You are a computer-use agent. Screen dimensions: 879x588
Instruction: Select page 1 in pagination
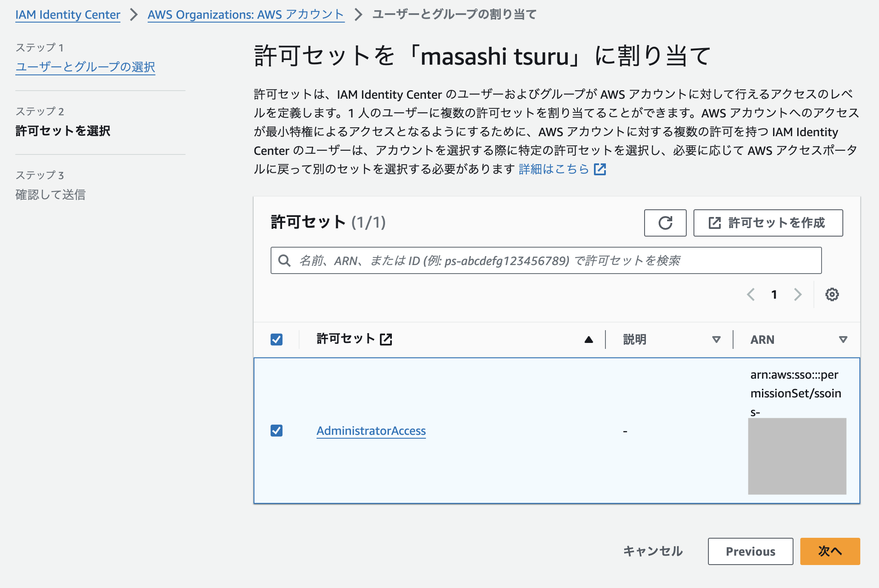click(x=774, y=294)
